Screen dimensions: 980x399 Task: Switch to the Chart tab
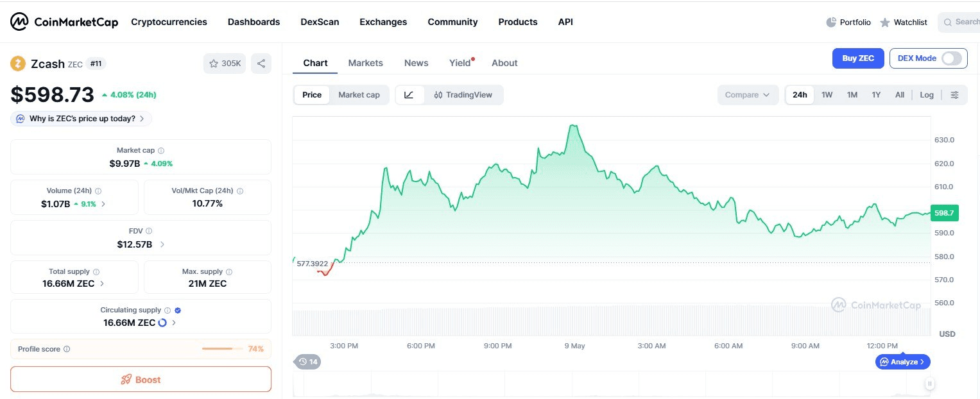[315, 63]
